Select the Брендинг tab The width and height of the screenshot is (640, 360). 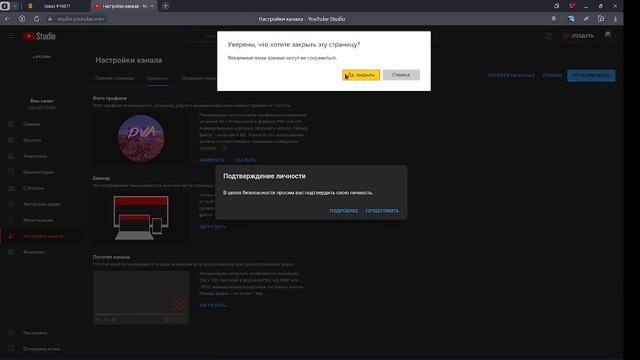[x=157, y=78]
